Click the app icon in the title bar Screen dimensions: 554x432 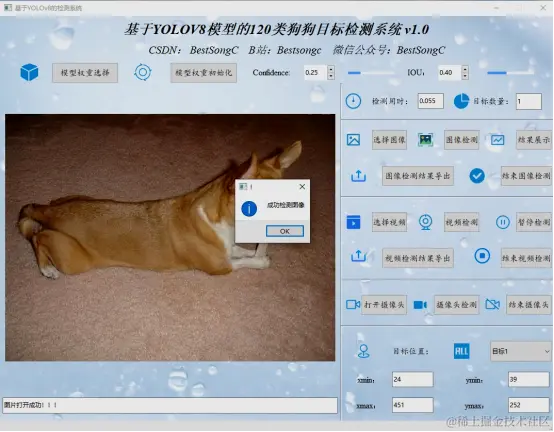(8, 7)
